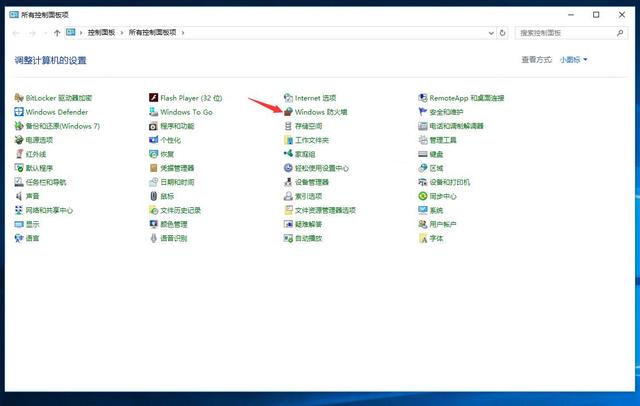The height and width of the screenshot is (406, 640).
Task: Open 显示 display settings
Action: pyautogui.click(x=27, y=224)
